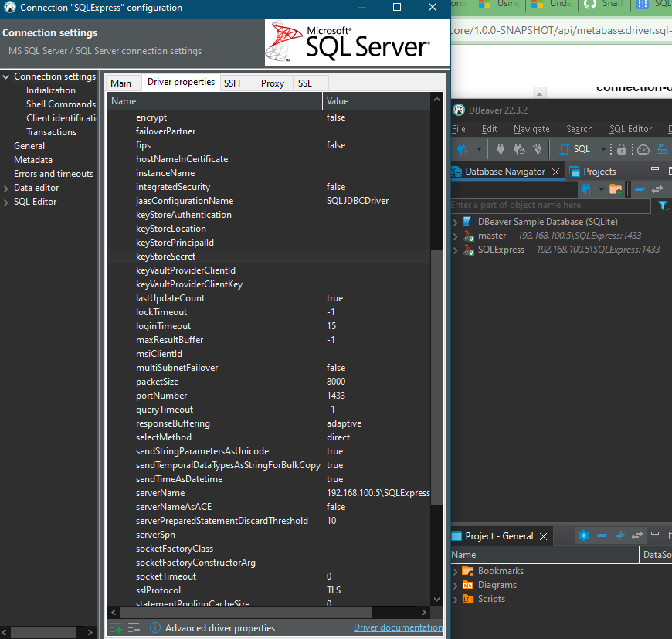Toggle link with editor in Database Navigator
This screenshot has width=672, height=639.
click(x=657, y=189)
